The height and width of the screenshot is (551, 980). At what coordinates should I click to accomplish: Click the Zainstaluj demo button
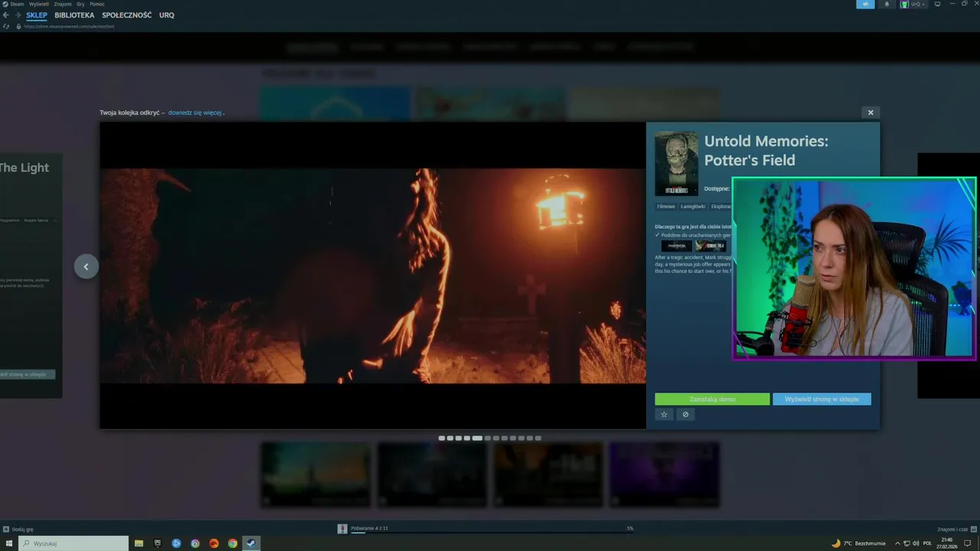pos(712,399)
